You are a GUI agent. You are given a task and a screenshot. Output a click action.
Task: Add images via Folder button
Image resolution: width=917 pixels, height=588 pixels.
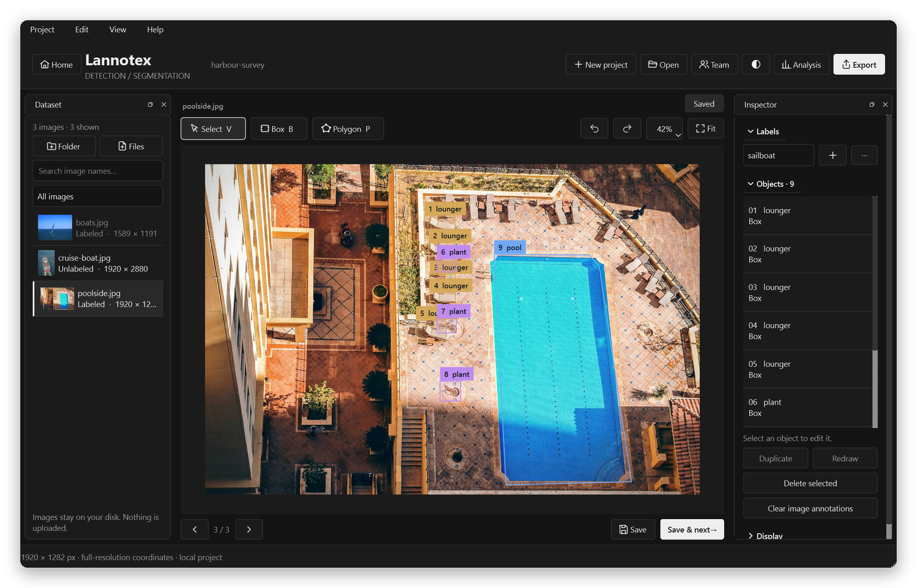tap(64, 146)
